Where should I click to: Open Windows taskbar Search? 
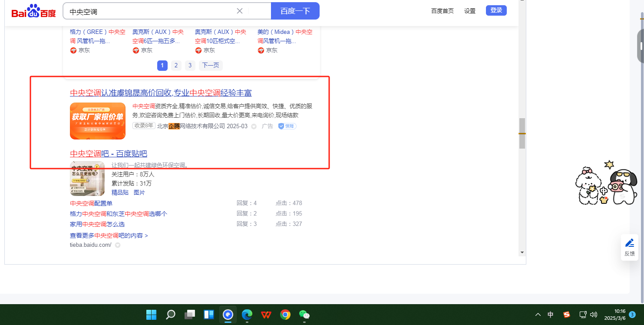pos(171,315)
